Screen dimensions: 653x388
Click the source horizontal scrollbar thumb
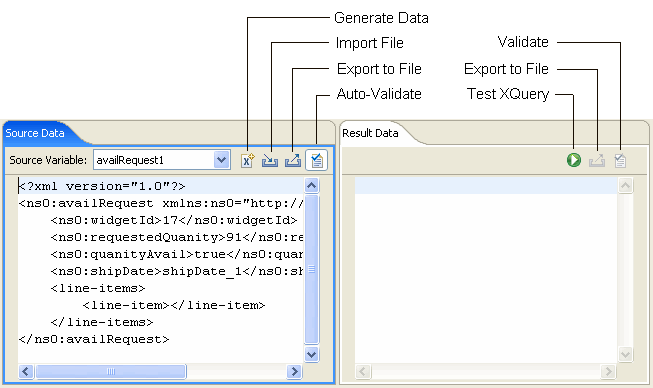pyautogui.click(x=111, y=371)
